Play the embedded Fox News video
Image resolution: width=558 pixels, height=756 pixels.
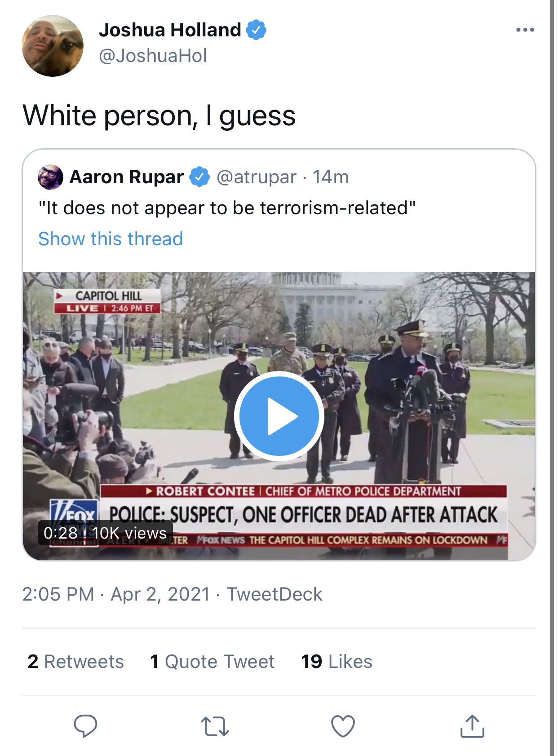coord(279,416)
